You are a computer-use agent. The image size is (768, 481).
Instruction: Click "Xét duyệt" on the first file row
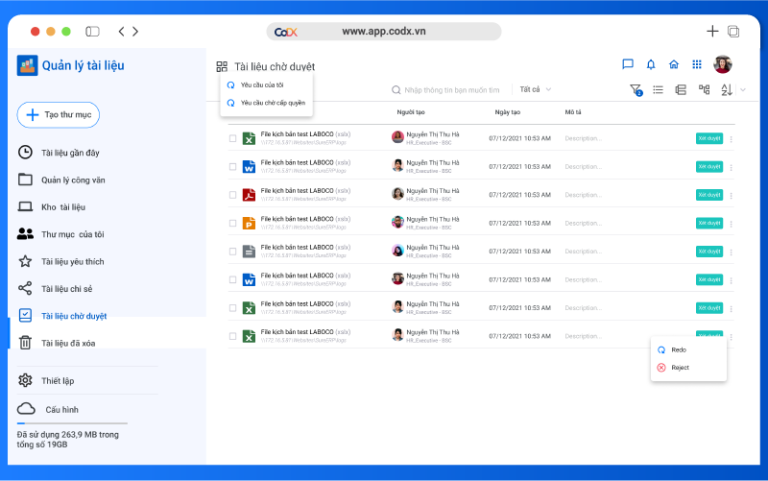(709, 139)
